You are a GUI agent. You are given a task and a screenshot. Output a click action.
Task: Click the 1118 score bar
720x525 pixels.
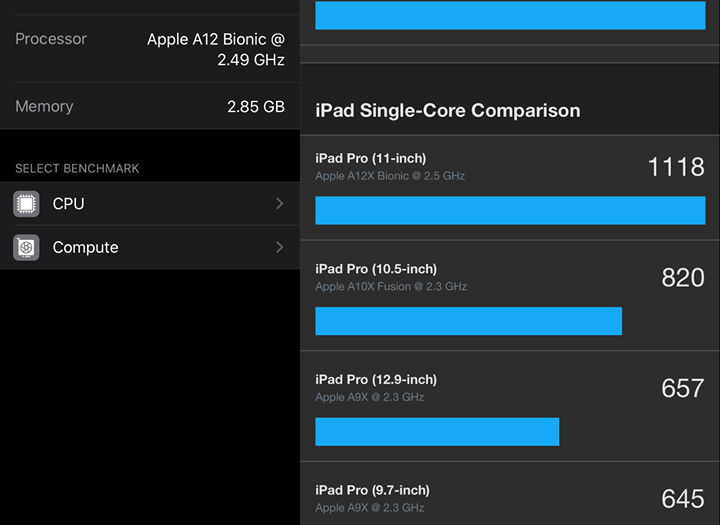coord(510,210)
